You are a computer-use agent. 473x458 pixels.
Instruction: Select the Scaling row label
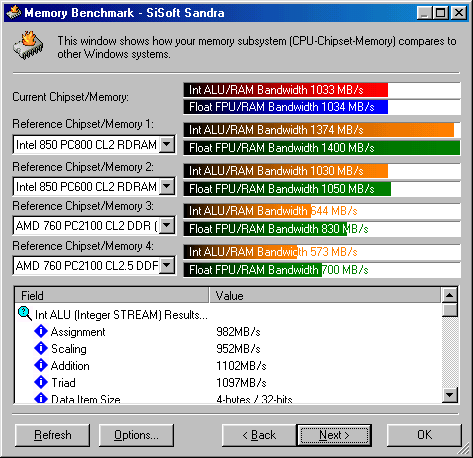pos(69,349)
